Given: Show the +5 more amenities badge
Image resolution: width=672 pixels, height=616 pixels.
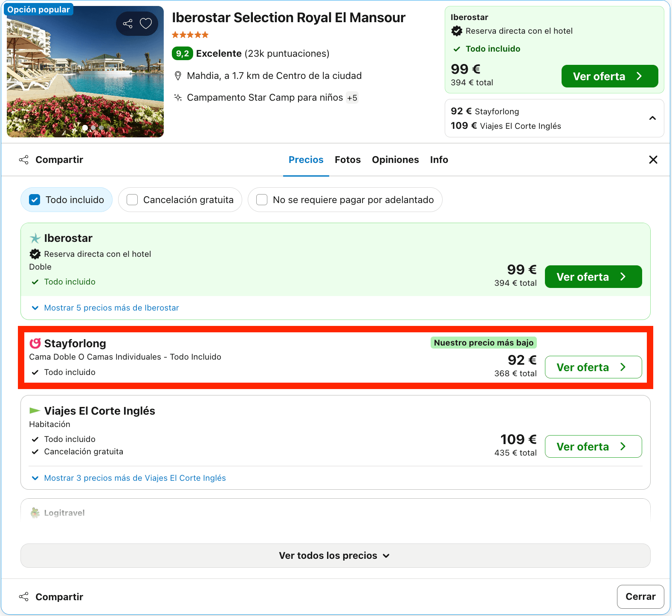Looking at the screenshot, I should click(x=352, y=98).
